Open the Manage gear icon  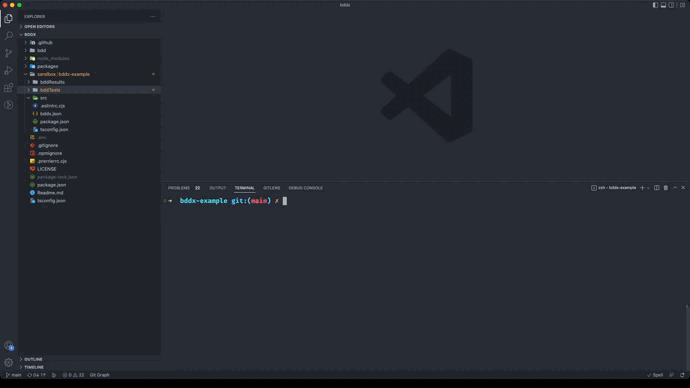coord(8,362)
